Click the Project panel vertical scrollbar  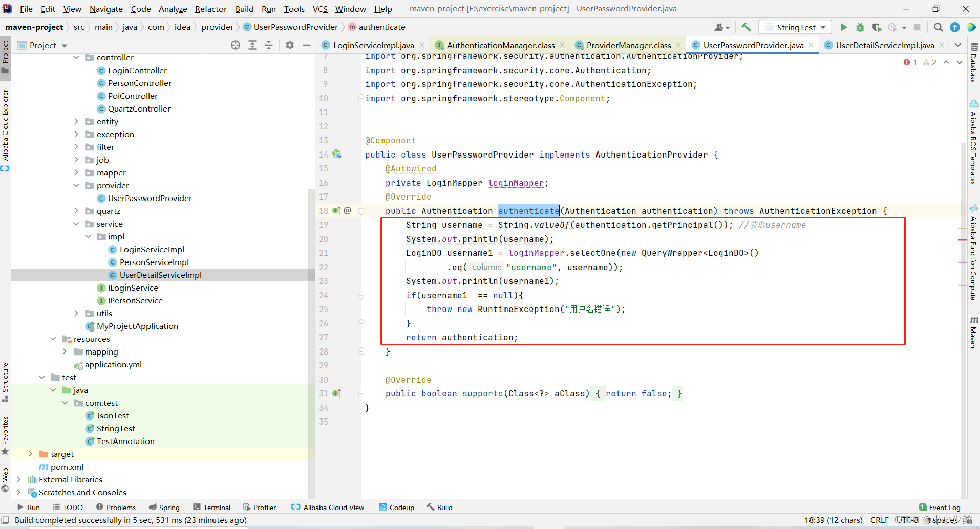point(311,343)
